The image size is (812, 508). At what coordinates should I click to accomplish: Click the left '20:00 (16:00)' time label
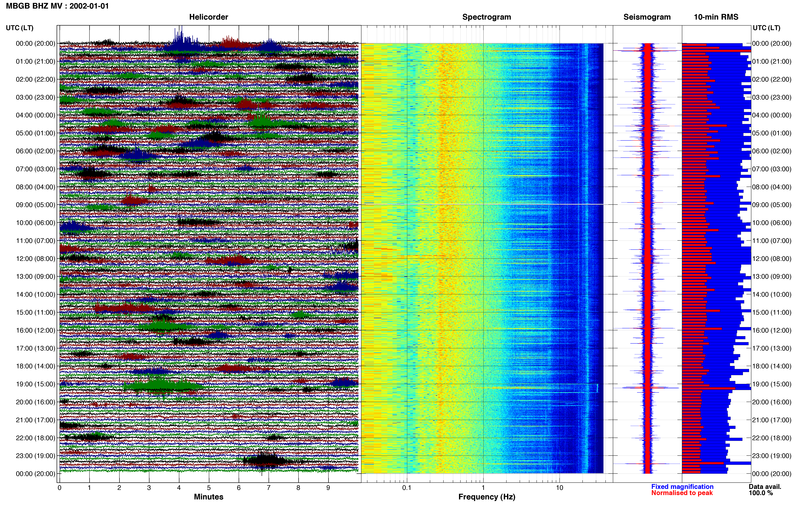35,402
